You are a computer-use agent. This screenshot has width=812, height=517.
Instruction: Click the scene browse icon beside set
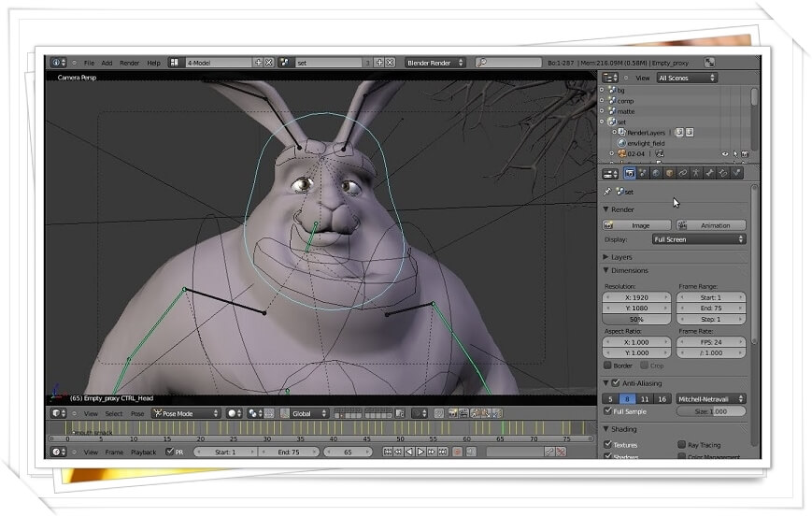[x=284, y=63]
